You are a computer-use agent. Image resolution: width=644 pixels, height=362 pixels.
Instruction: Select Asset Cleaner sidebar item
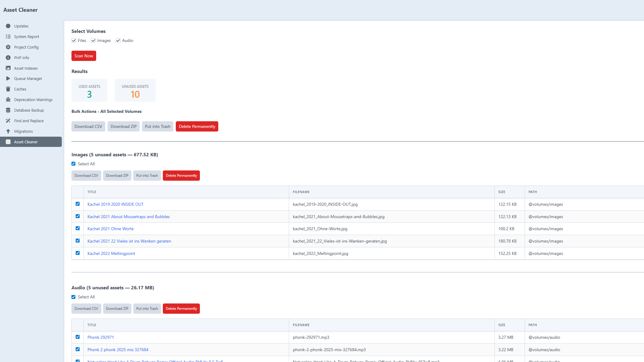click(x=26, y=142)
